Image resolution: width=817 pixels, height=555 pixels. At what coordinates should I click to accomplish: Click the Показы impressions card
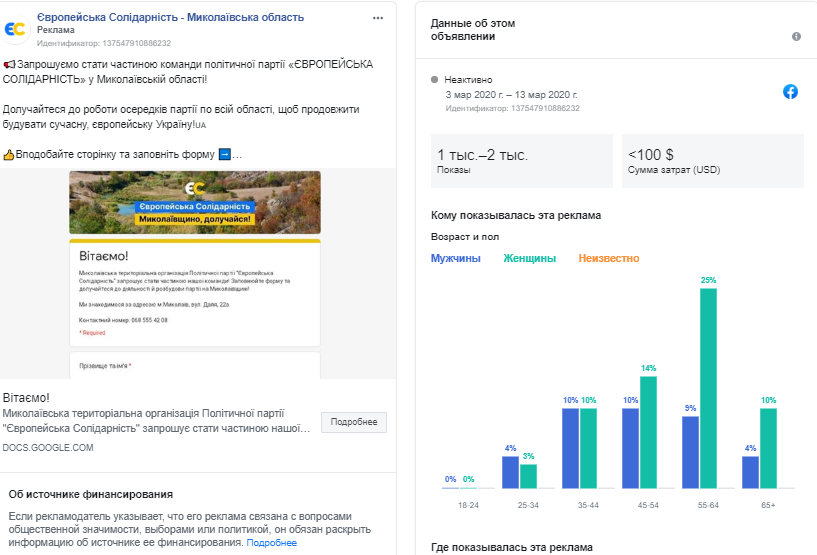pyautogui.click(x=521, y=162)
